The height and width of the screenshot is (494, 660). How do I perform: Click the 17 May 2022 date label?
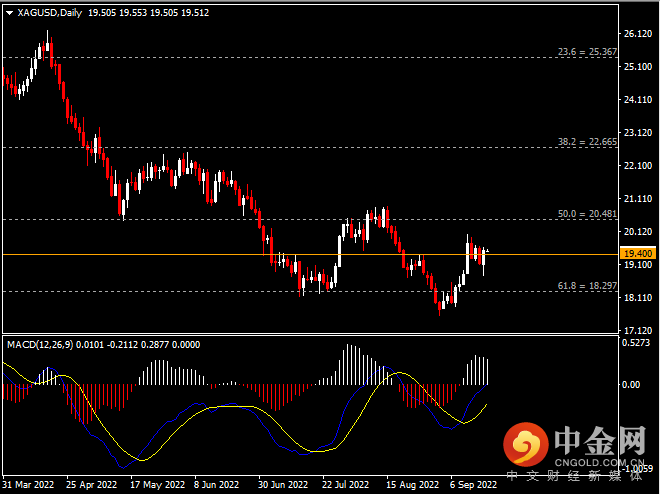157,485
